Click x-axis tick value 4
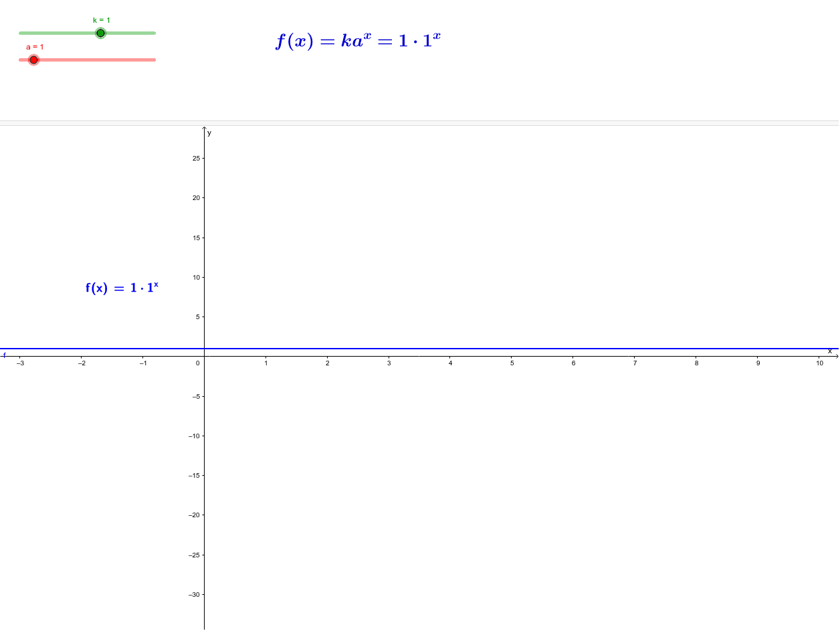The width and height of the screenshot is (840, 631). (x=451, y=363)
